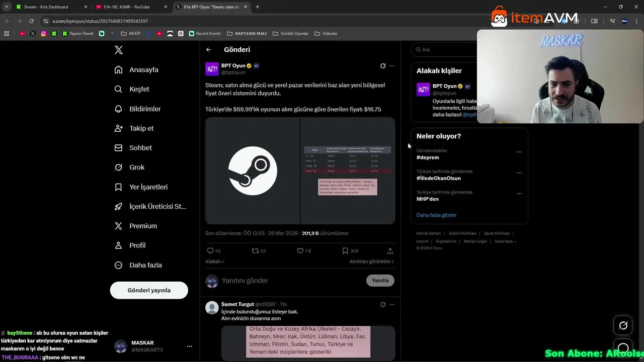Open the tab search chevron

pyautogui.click(x=7, y=7)
